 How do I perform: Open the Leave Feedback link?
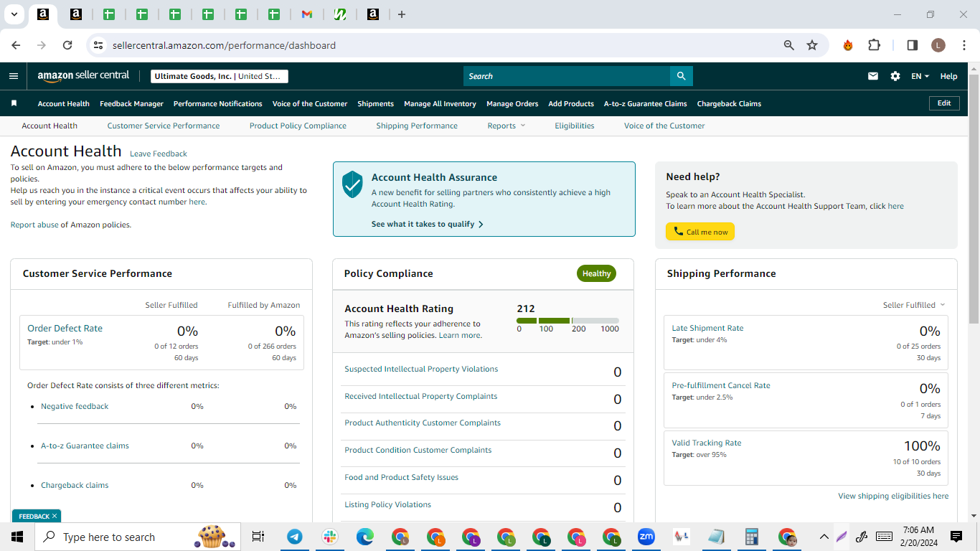point(159,154)
